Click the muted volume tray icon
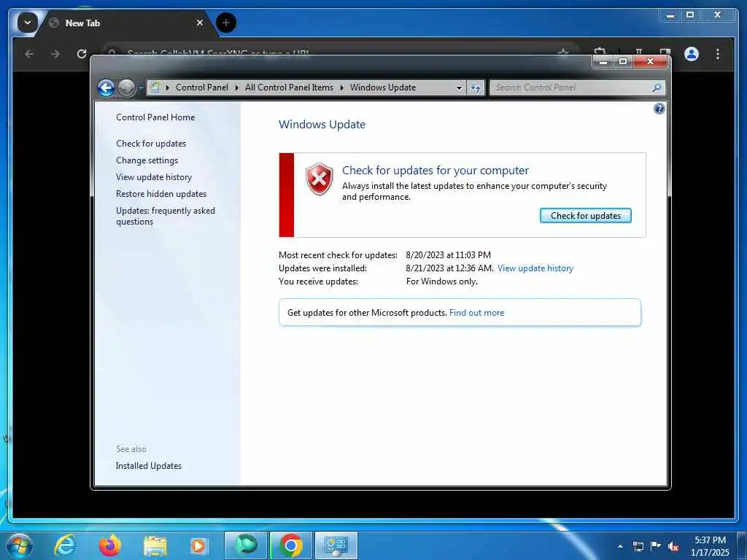This screenshot has width=747, height=560. click(673, 546)
